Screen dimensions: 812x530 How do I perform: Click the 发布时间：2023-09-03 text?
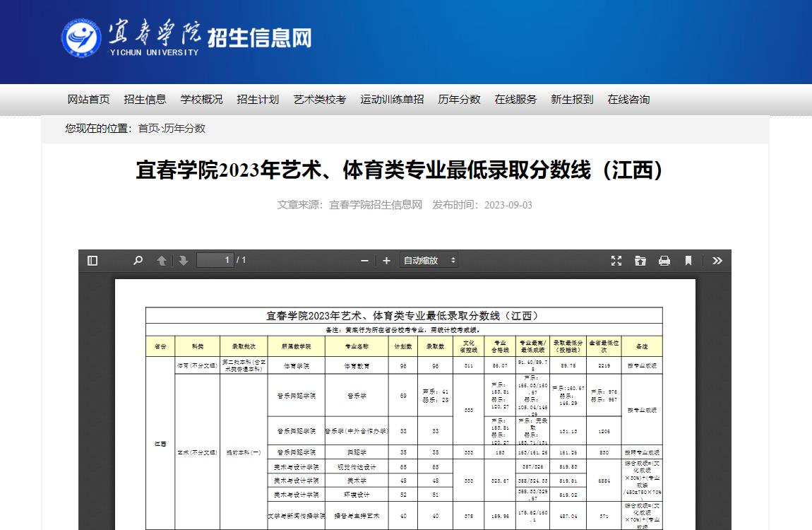click(x=482, y=205)
